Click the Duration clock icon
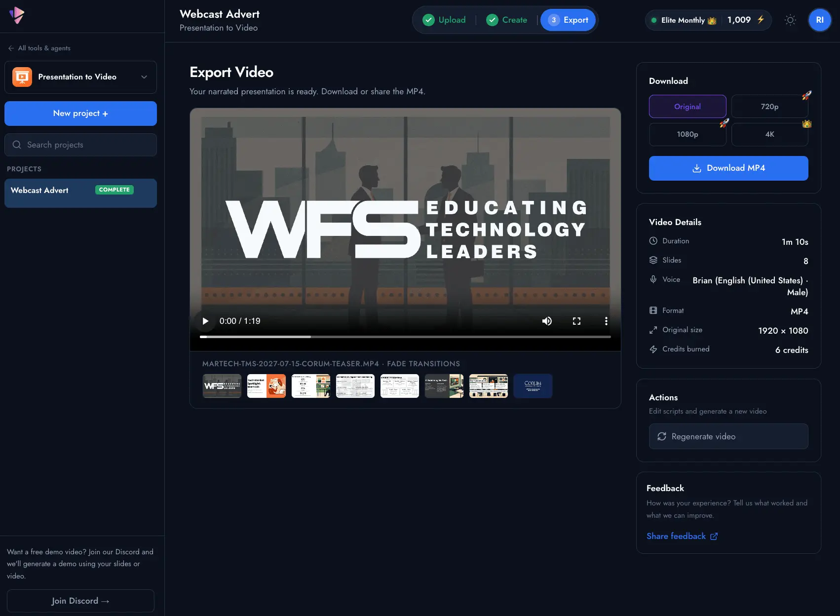Image resolution: width=840 pixels, height=616 pixels. [x=653, y=241]
